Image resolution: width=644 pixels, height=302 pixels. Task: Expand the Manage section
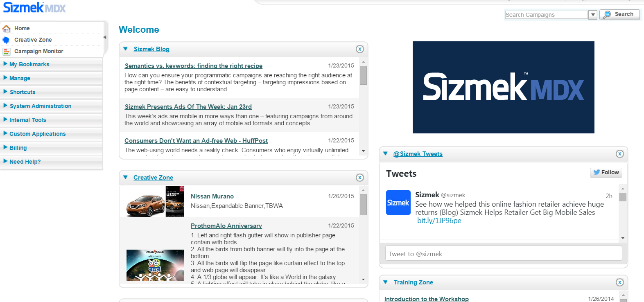coord(20,78)
